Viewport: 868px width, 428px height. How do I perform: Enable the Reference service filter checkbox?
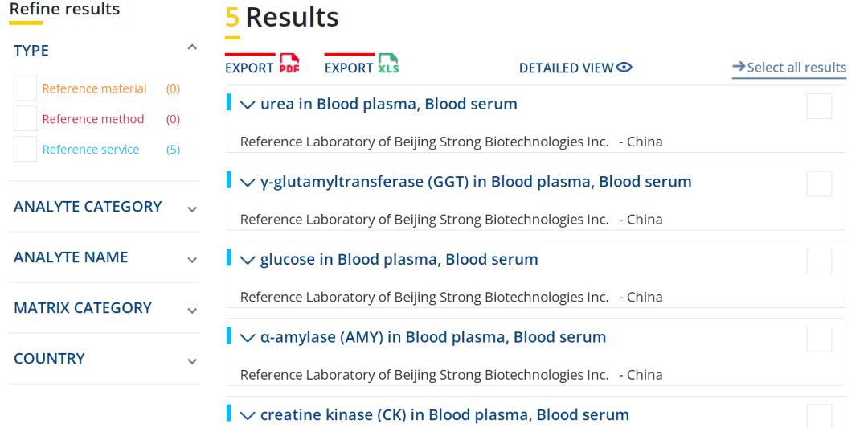click(x=25, y=149)
